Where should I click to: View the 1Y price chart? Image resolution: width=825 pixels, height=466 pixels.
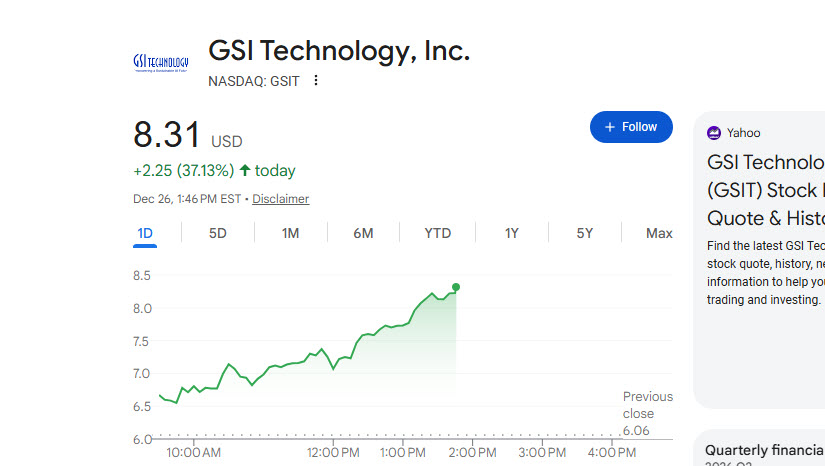pos(512,233)
